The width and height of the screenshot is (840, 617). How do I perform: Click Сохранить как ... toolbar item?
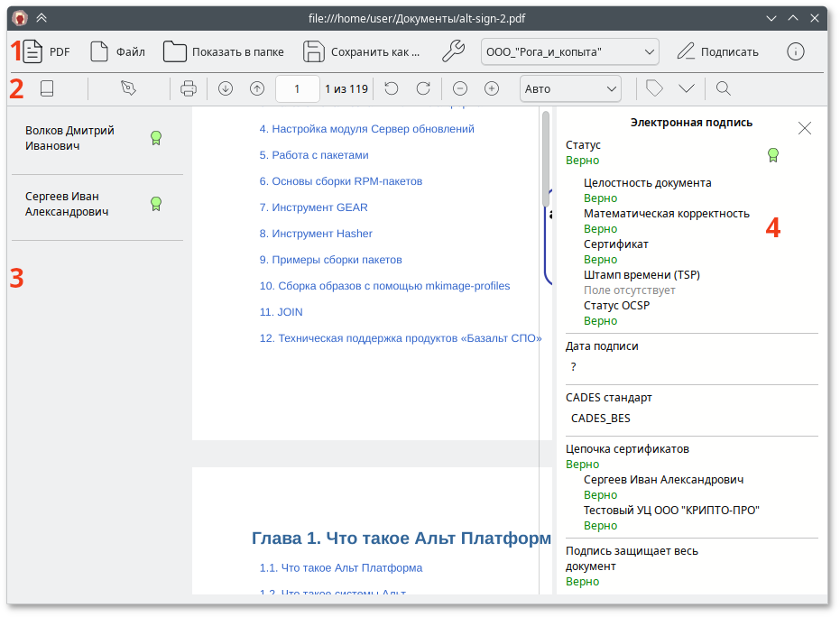pos(362,51)
